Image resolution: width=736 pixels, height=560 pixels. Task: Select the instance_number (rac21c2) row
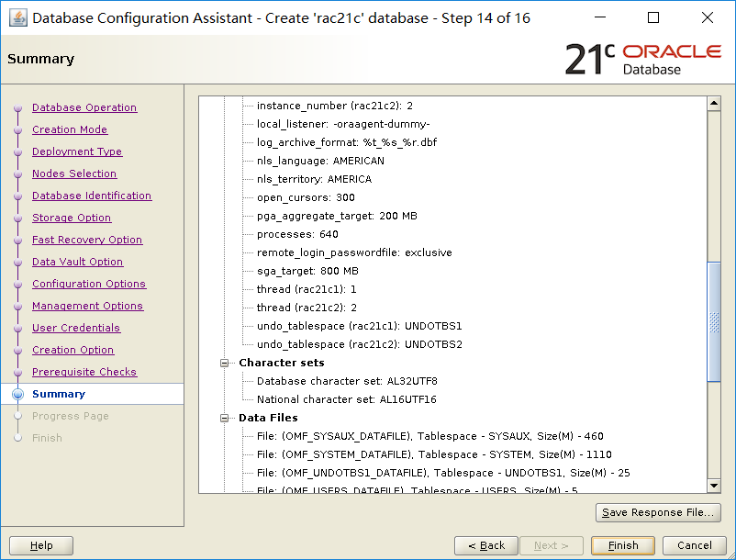coord(335,106)
